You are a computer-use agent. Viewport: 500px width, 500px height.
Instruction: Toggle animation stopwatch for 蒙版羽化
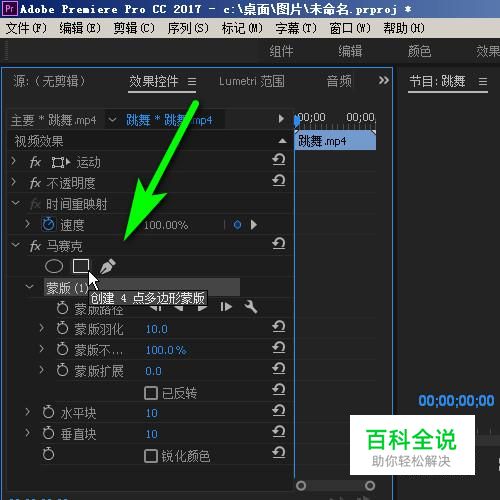click(x=62, y=328)
